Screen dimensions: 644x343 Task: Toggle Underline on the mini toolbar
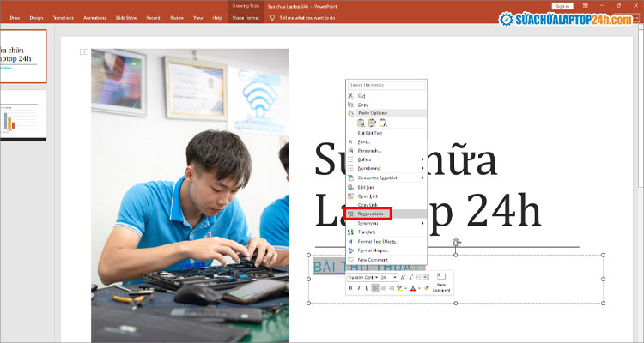[x=367, y=288]
